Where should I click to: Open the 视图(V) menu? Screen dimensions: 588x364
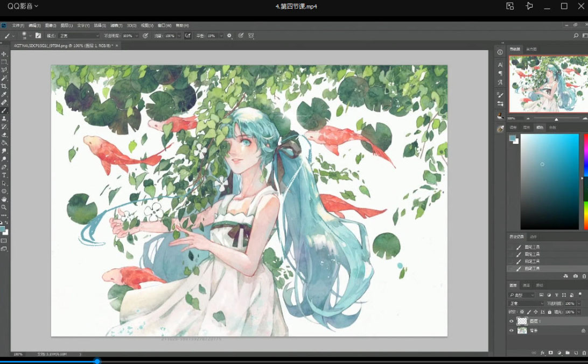[147, 25]
